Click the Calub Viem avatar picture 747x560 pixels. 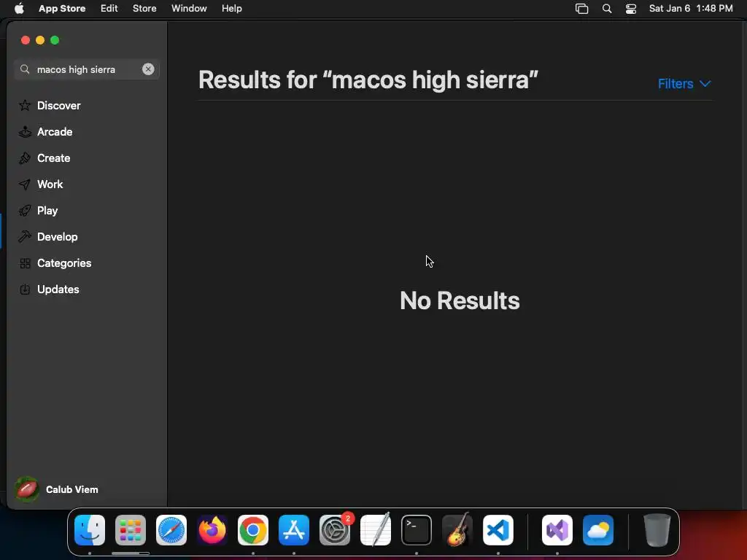click(x=27, y=489)
